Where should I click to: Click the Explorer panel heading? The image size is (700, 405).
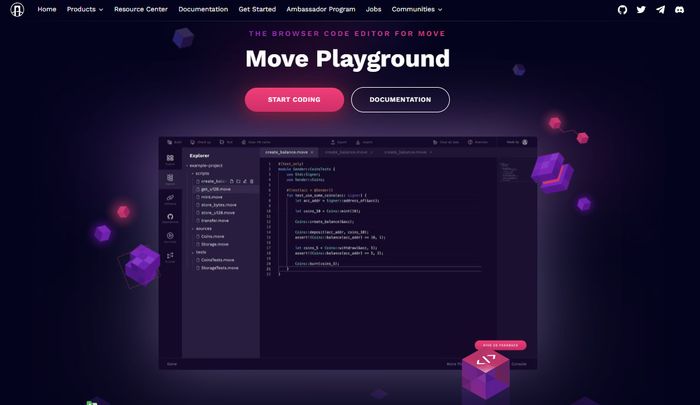[199, 155]
